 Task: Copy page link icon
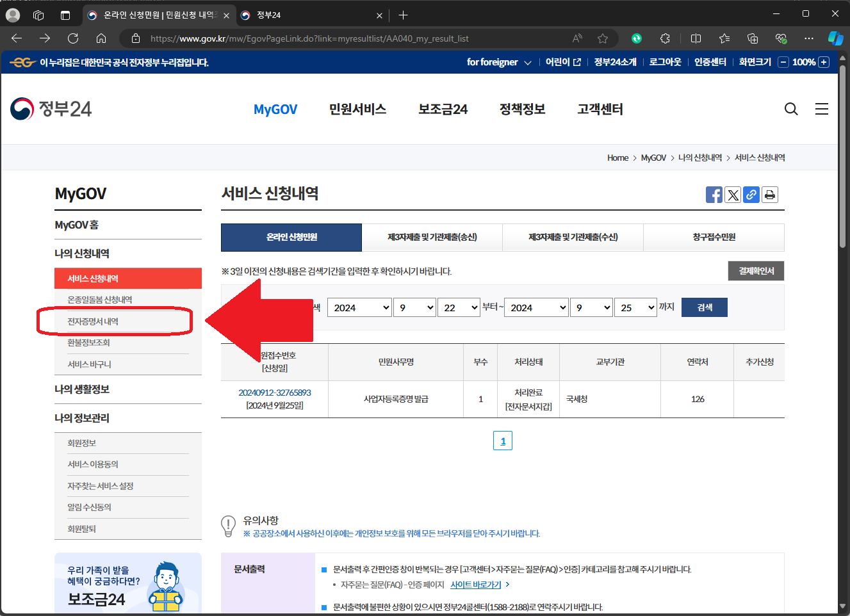pyautogui.click(x=751, y=195)
